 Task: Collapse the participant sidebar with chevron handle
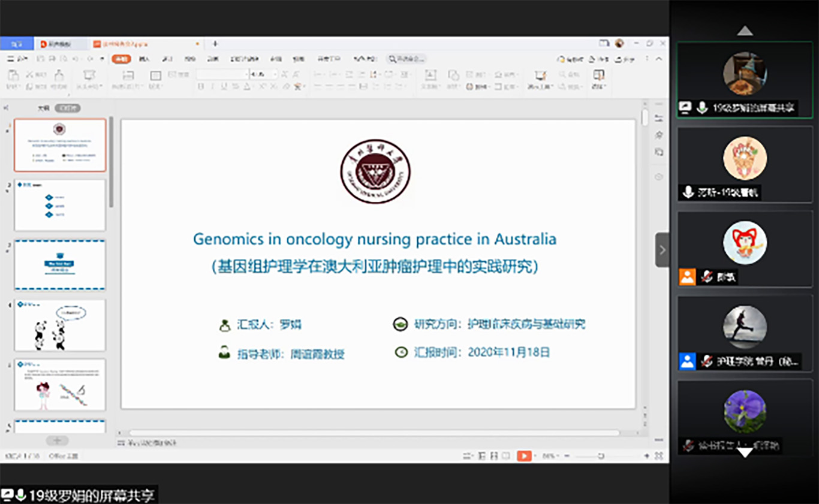[x=662, y=250]
